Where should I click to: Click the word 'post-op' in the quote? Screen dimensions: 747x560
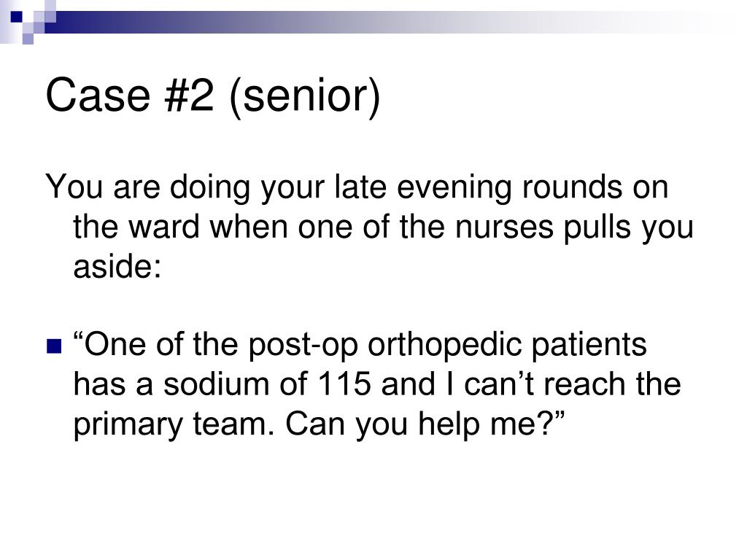(303, 345)
